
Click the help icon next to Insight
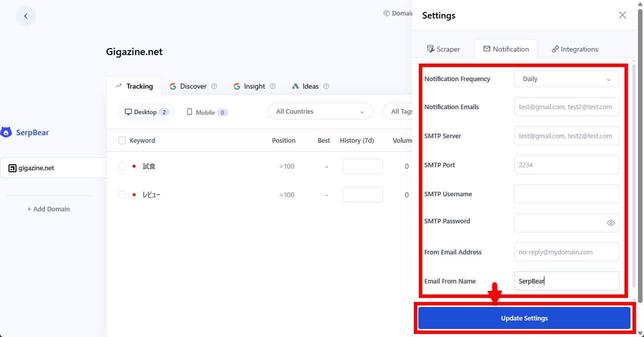(x=273, y=86)
